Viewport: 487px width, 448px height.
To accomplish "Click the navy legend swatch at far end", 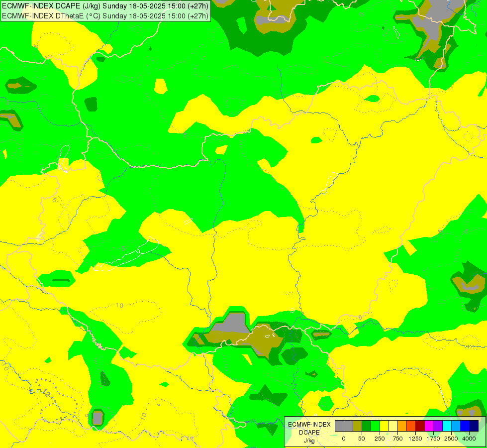I will (x=474, y=426).
